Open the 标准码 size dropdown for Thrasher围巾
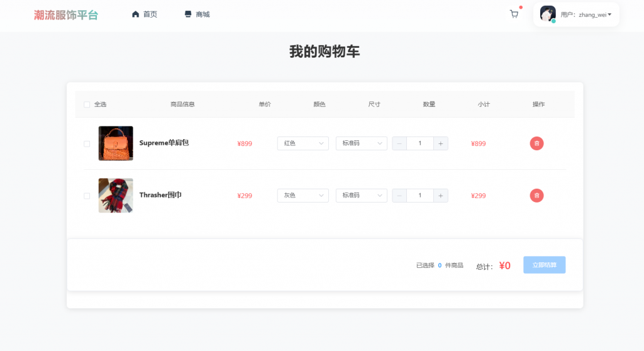Viewport: 644px width, 351px height. [362, 196]
